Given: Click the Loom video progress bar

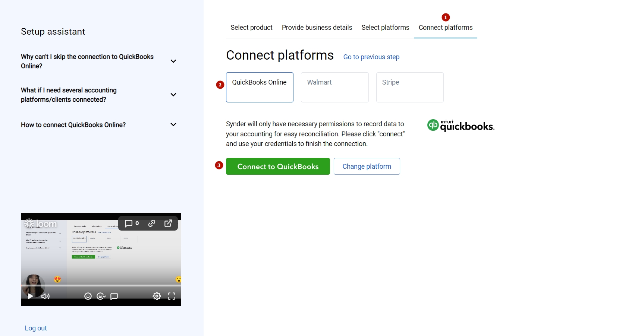Looking at the screenshot, I should pyautogui.click(x=101, y=286).
